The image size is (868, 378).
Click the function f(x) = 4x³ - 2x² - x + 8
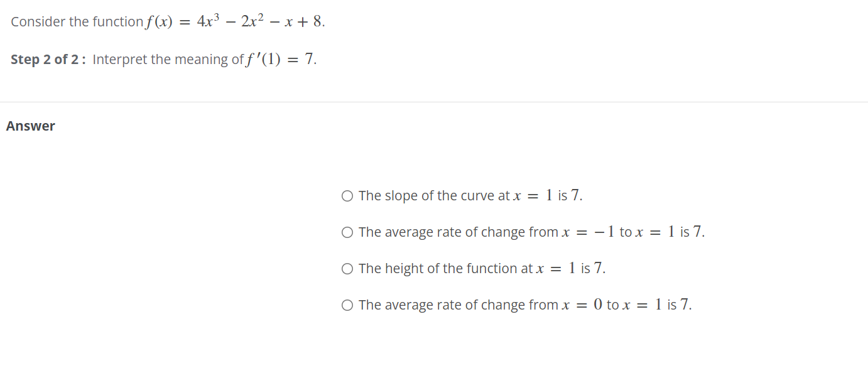click(x=234, y=20)
